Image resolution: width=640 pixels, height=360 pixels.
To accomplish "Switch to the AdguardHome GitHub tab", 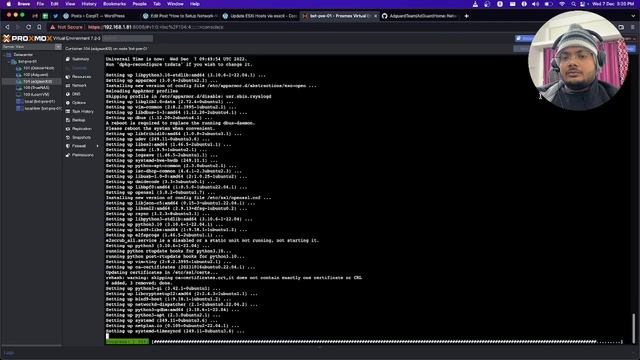I will [x=420, y=16].
